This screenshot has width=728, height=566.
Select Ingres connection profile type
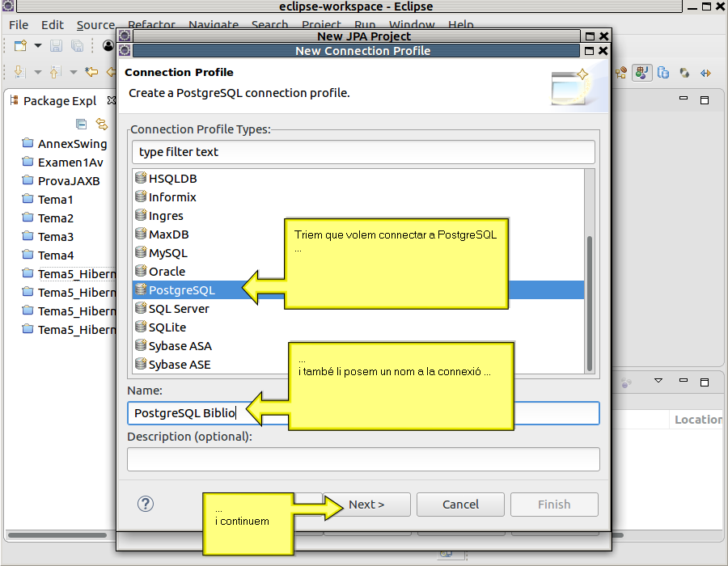358,216
